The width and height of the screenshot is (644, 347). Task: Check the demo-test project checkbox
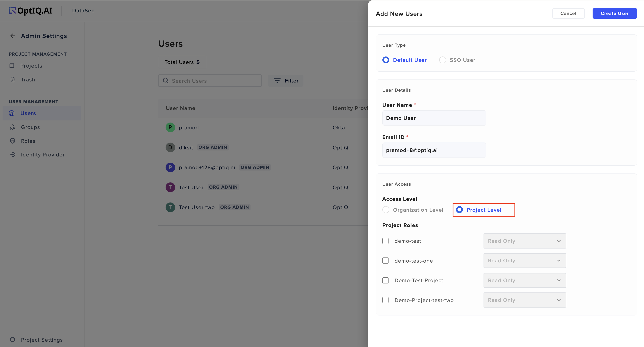[x=386, y=241]
